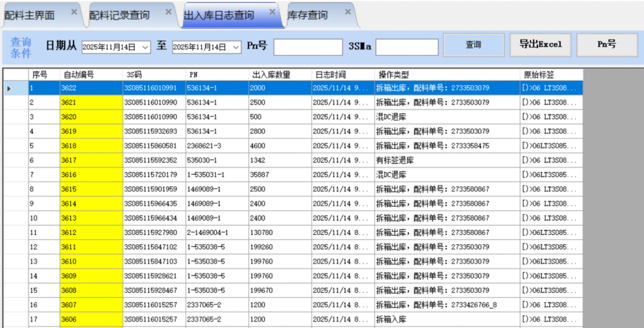Click 3S code 3S085115860581
644x328 pixels.
click(x=155, y=146)
